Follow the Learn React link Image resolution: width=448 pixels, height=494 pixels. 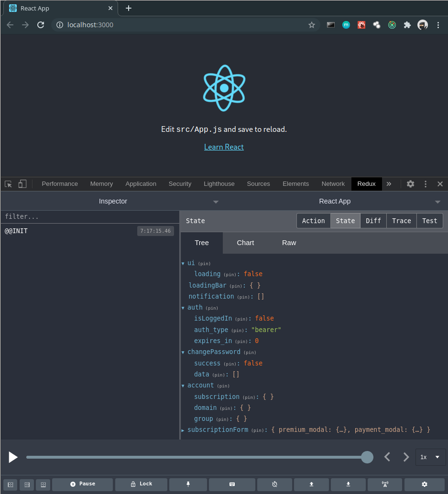(224, 147)
